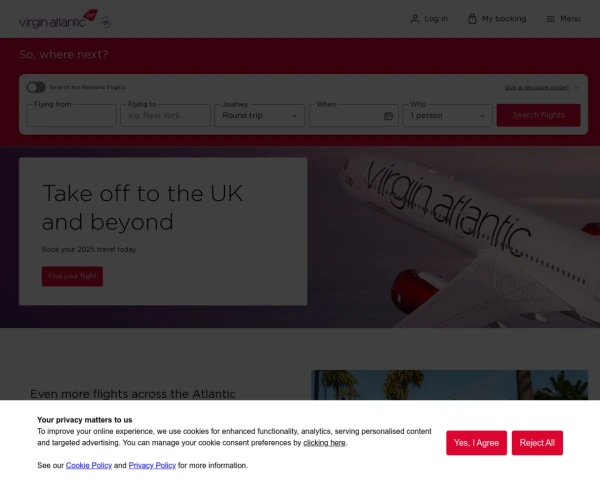
Task: Click the SkyTeam alliance icon
Action: point(106,22)
